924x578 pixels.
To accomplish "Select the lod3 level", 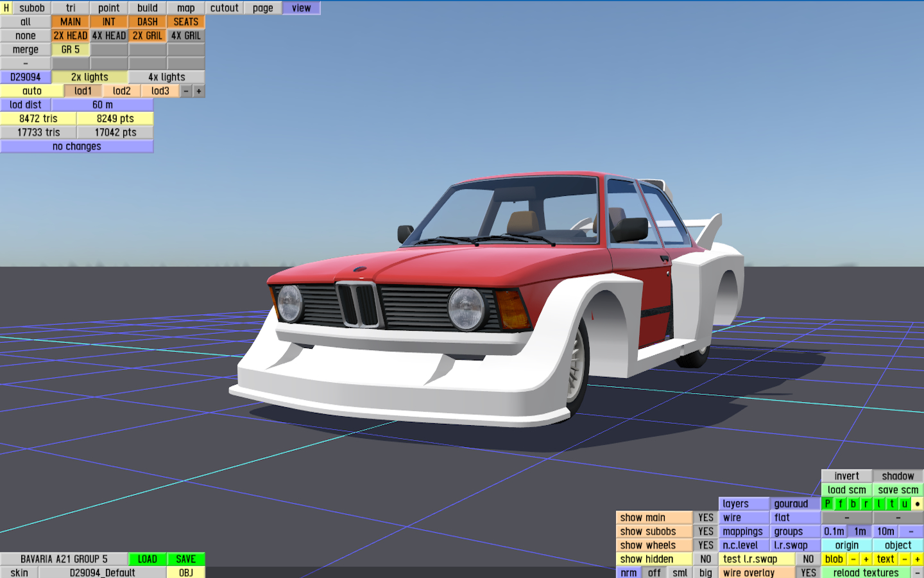I will click(160, 91).
